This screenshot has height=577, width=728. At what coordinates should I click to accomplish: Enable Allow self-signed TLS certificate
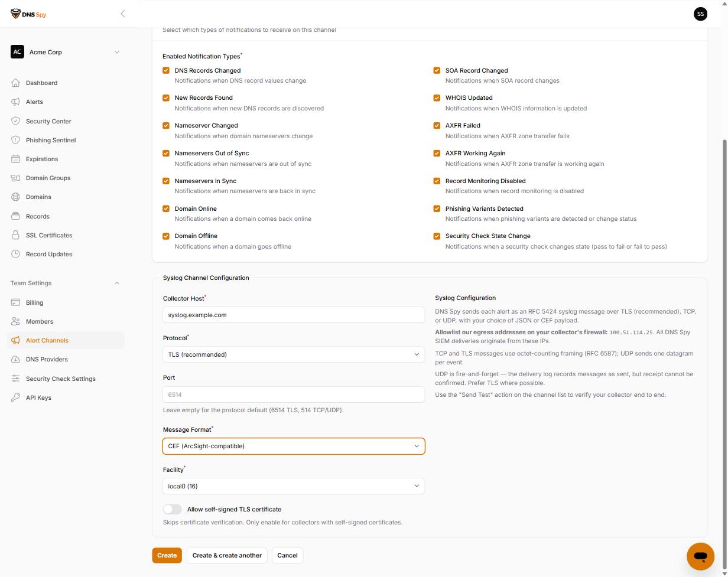click(x=173, y=509)
